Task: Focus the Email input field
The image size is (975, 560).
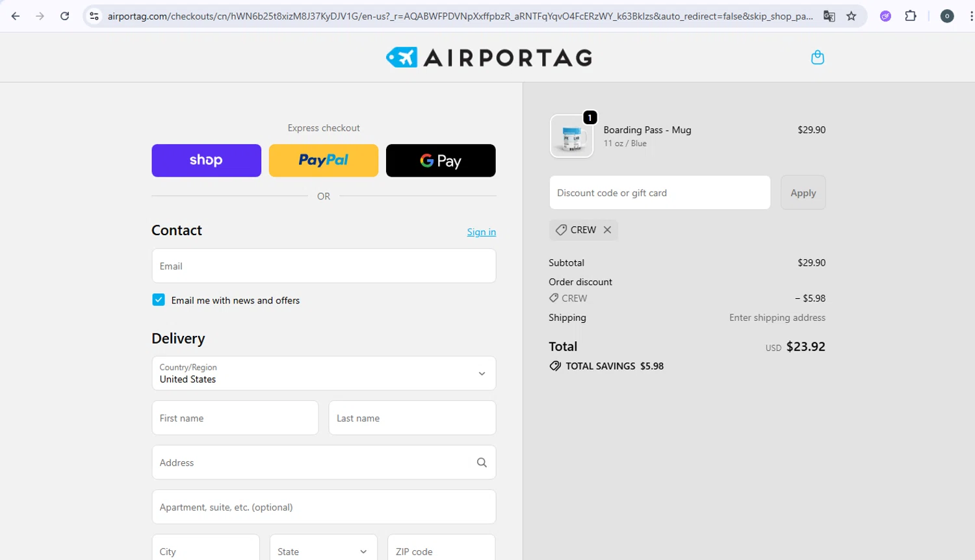Action: tap(324, 266)
